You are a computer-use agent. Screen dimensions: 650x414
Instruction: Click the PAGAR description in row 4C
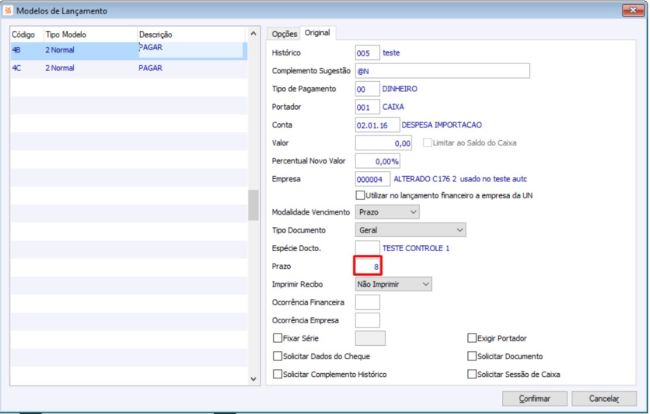click(150, 68)
